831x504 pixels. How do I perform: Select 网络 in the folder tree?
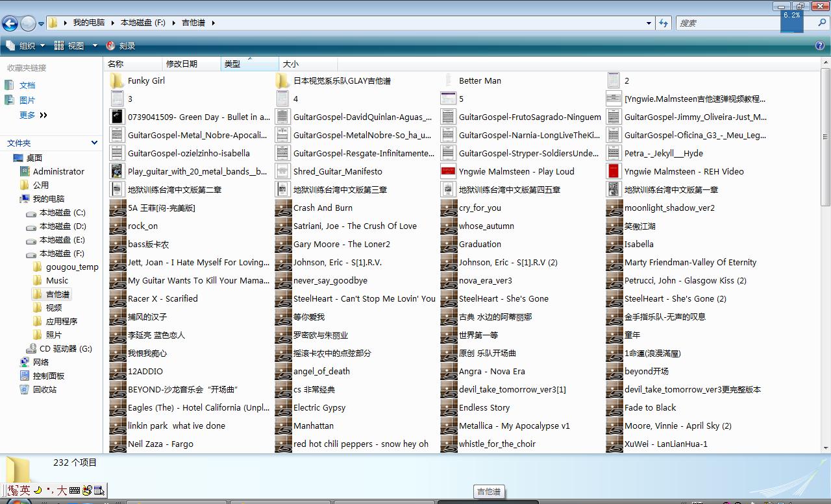click(x=34, y=362)
